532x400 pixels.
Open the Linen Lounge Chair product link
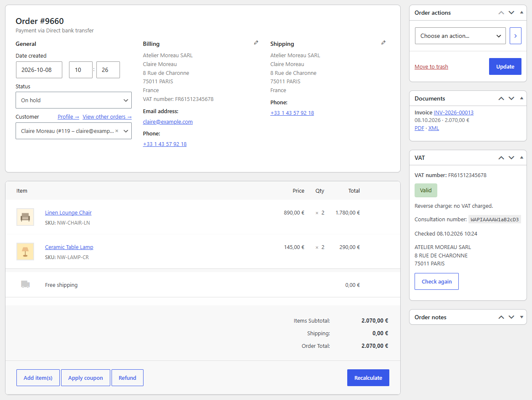pos(68,212)
